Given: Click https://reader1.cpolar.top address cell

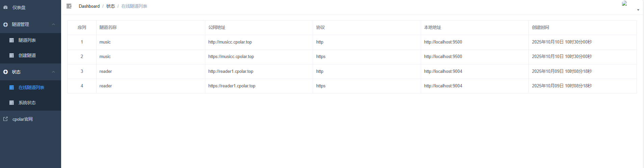Looking at the screenshot, I should tap(232, 86).
